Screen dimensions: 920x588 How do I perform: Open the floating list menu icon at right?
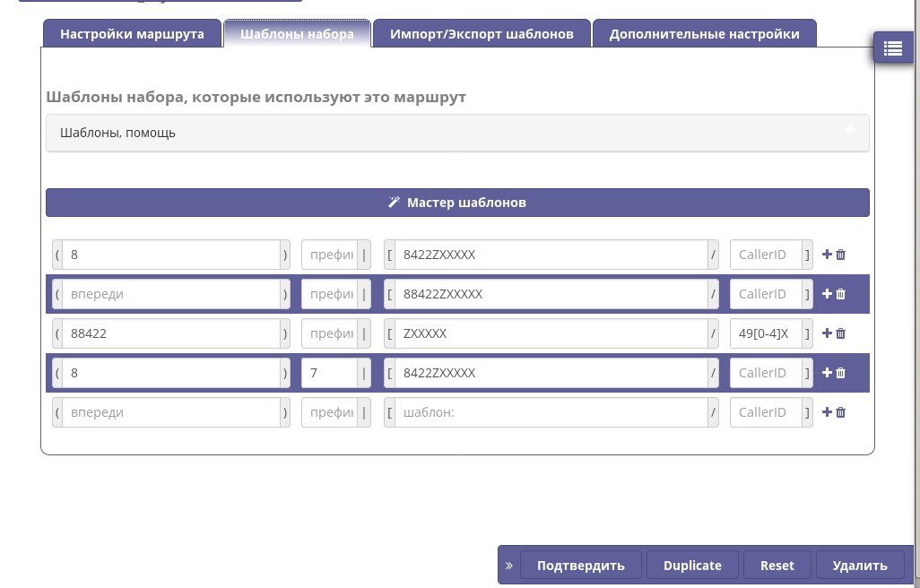click(892, 48)
